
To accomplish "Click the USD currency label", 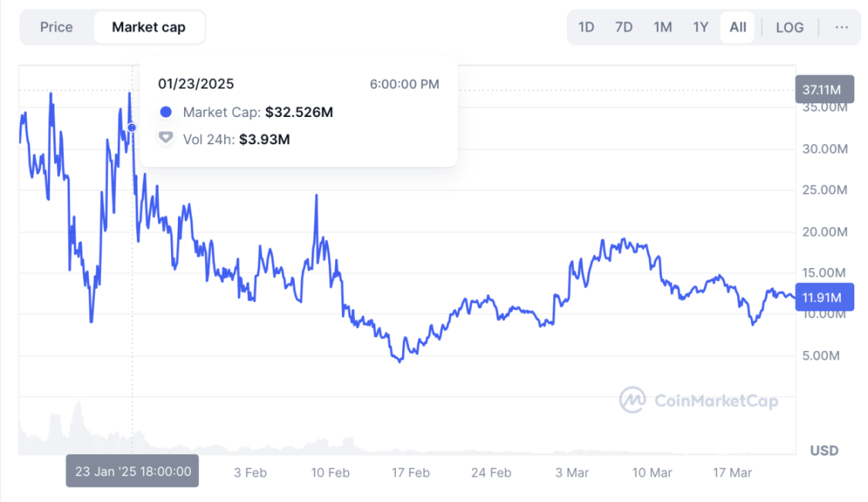I will click(824, 450).
